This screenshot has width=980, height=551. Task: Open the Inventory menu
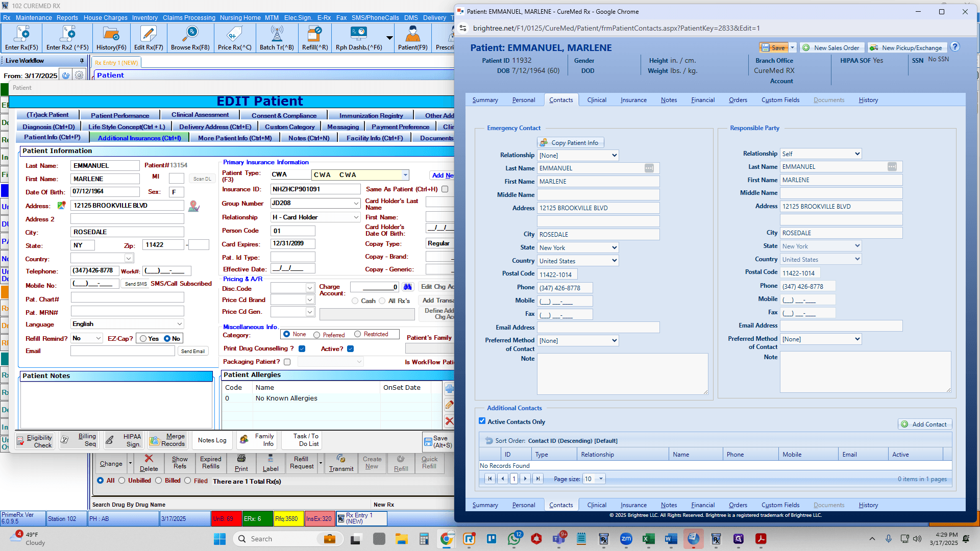(145, 18)
